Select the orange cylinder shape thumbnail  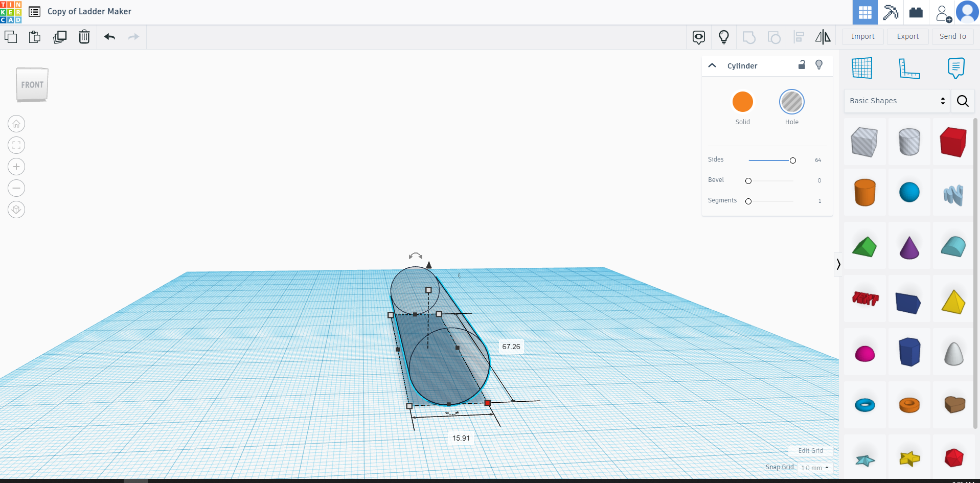point(864,193)
